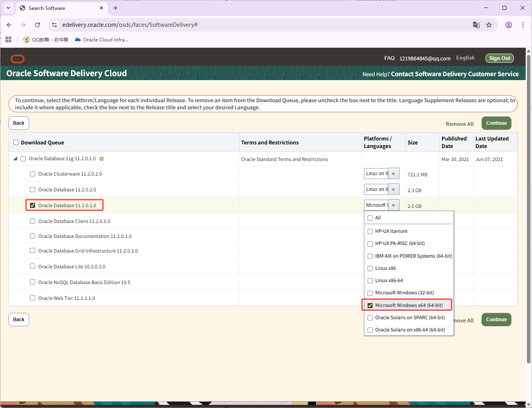532x408 pixels.
Task: Click the Sign Out button
Action: [x=500, y=58]
